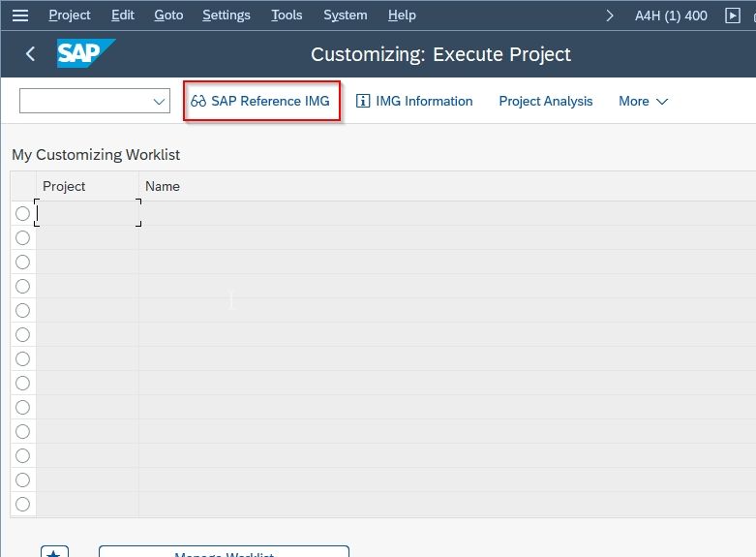Open the Tools menu

(x=287, y=15)
